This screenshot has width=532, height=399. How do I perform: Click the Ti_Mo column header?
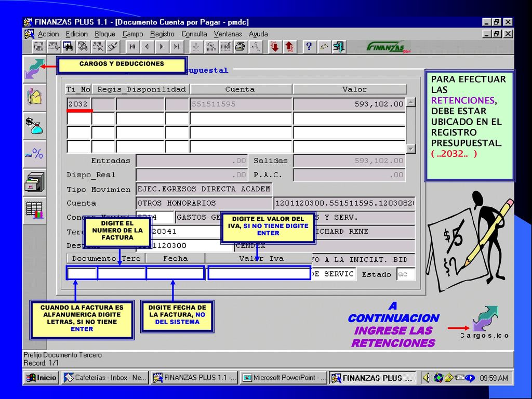click(x=78, y=89)
